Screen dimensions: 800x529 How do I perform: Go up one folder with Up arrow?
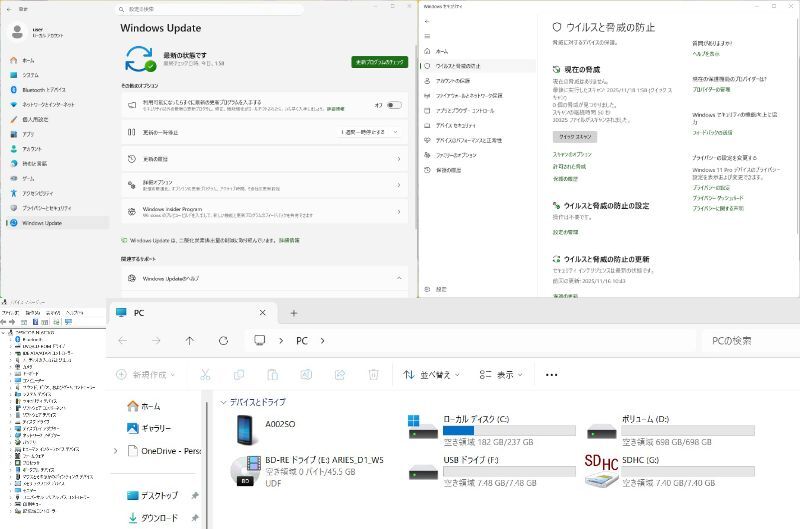(189, 341)
